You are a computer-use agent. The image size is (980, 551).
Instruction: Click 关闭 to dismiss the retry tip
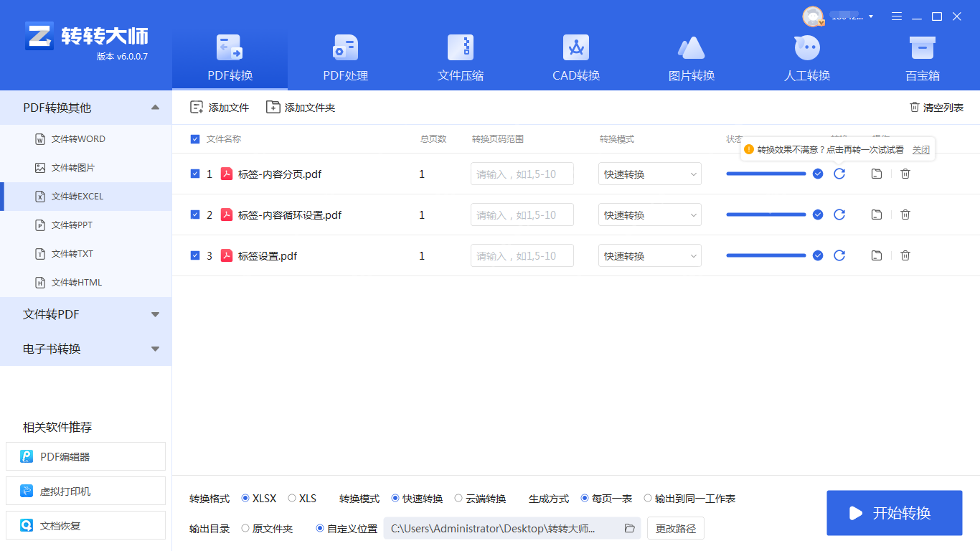(920, 149)
